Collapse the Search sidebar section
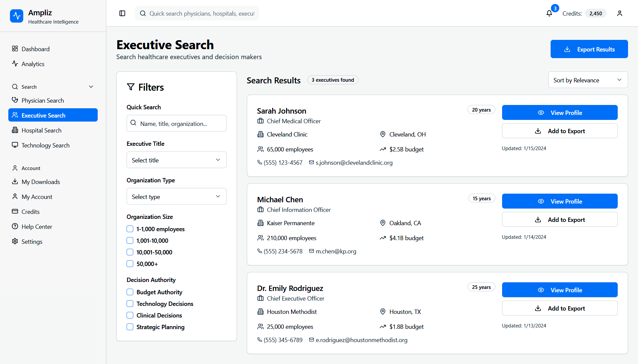638x364 pixels. [x=91, y=87]
